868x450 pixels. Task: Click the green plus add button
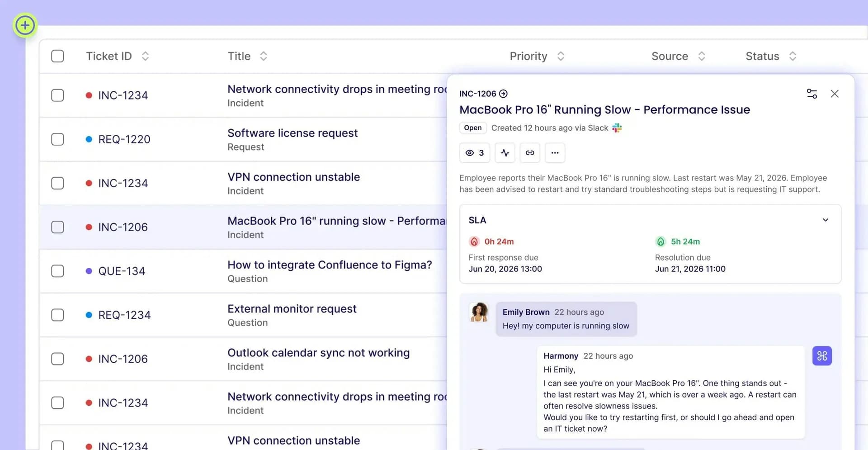(x=25, y=25)
